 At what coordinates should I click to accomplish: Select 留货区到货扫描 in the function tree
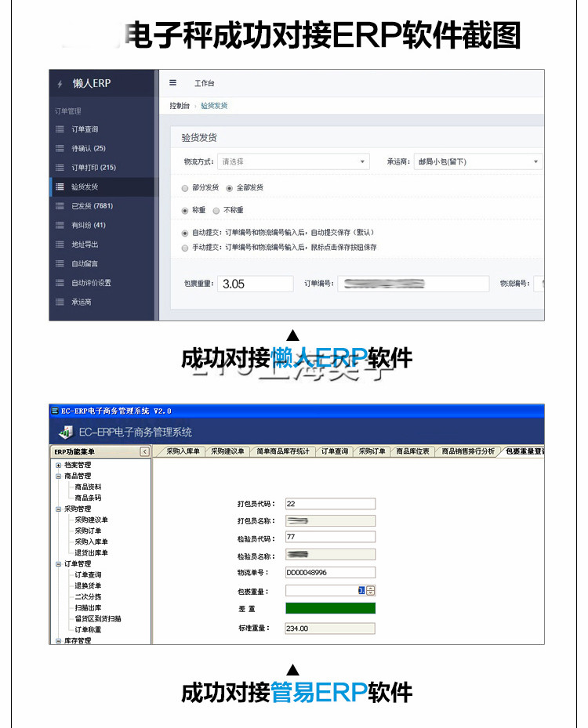[x=97, y=619]
